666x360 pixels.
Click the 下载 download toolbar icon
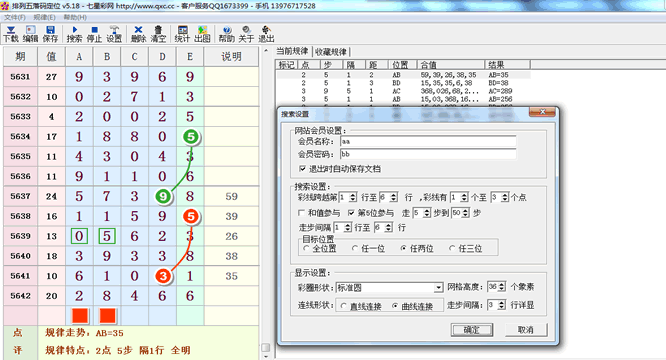click(x=11, y=34)
